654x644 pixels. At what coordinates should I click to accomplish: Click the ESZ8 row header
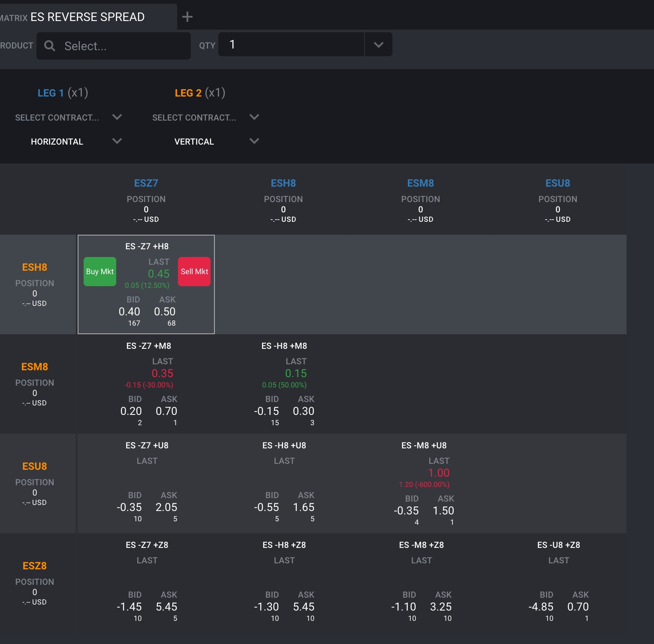[x=35, y=566]
